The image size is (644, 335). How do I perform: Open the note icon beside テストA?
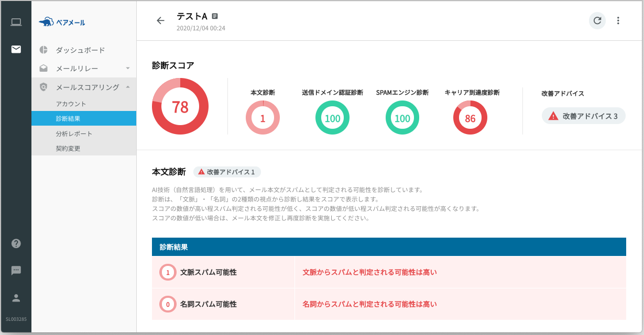(215, 16)
